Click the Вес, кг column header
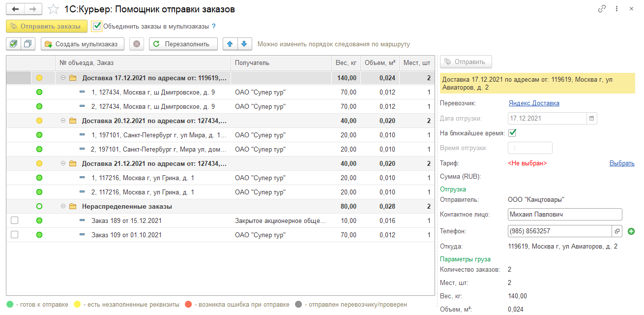This screenshot has width=644, height=315. click(x=346, y=63)
